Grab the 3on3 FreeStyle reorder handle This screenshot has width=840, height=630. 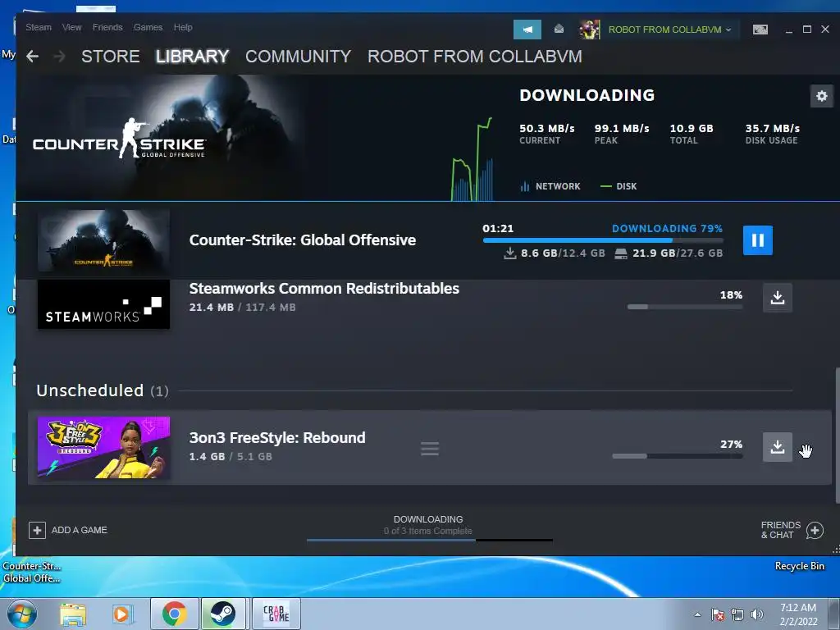point(430,449)
